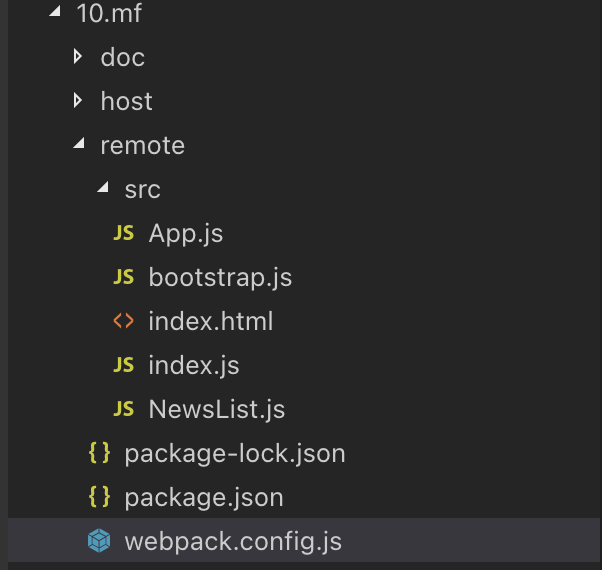Click the JS icon beside bootstrap.js
This screenshot has height=570, width=602.
point(124,277)
